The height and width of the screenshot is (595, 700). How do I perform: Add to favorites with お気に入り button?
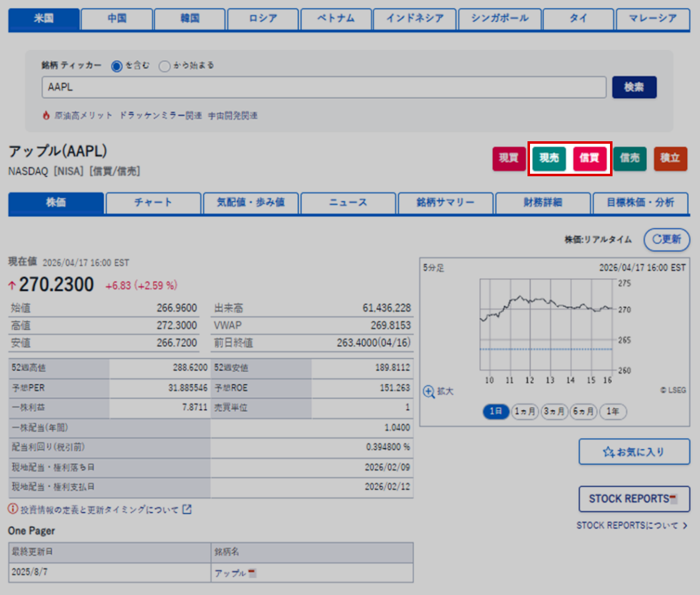[x=634, y=452]
